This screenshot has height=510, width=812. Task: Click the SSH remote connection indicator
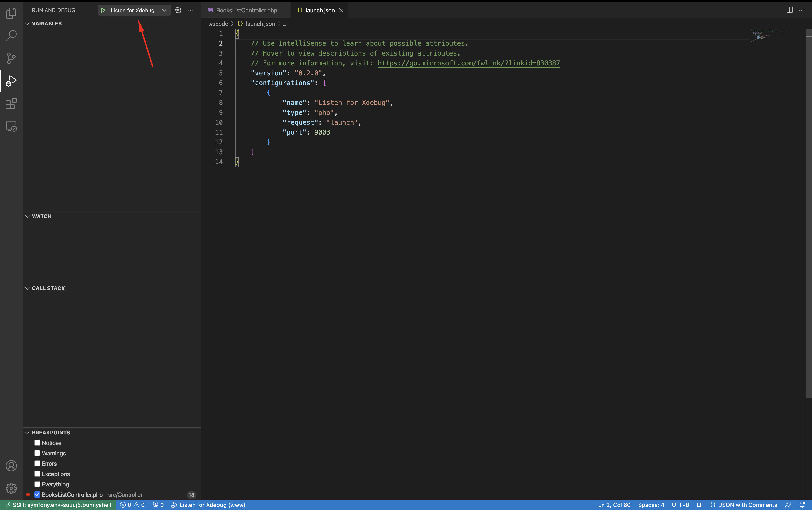(58, 505)
